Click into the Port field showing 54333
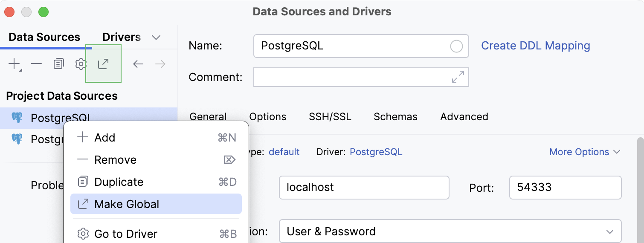This screenshot has width=644, height=243. point(565,187)
